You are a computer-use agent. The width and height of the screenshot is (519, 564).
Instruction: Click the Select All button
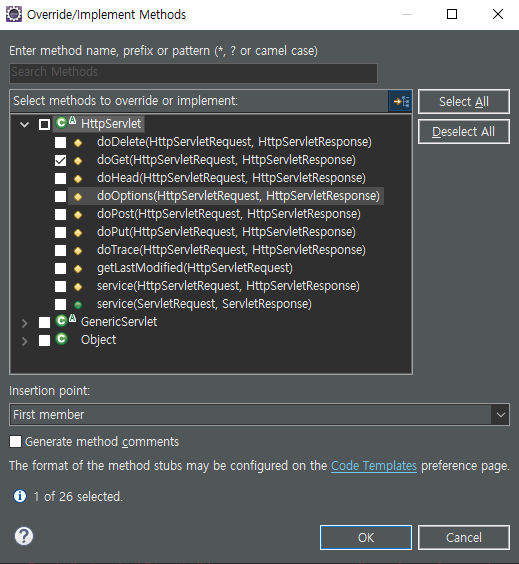coord(464,101)
